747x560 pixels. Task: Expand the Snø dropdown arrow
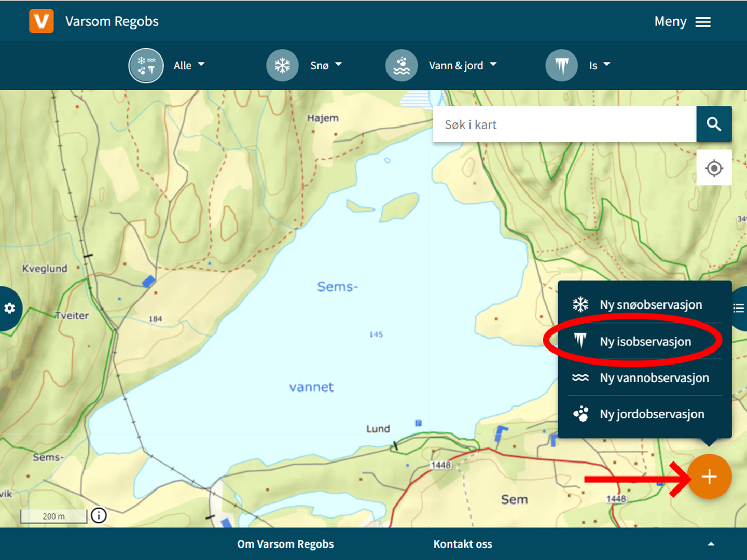[339, 65]
